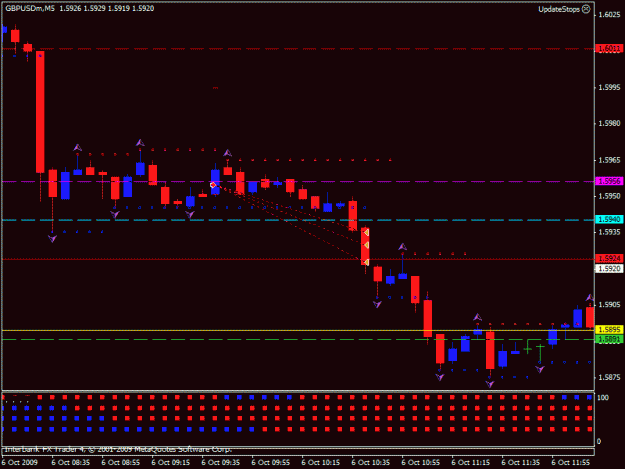The width and height of the screenshot is (625, 469).
Task: Select the large red candle after market open
Action: (40, 112)
